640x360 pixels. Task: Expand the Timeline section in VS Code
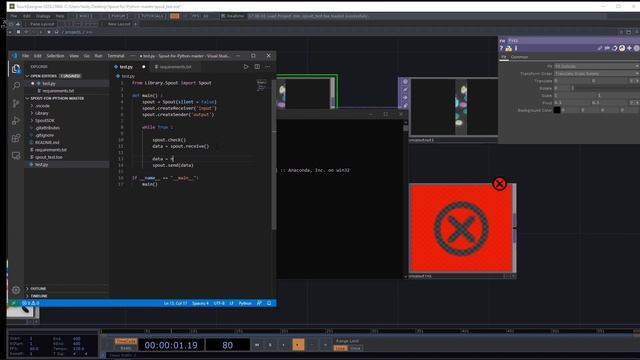pos(39,296)
